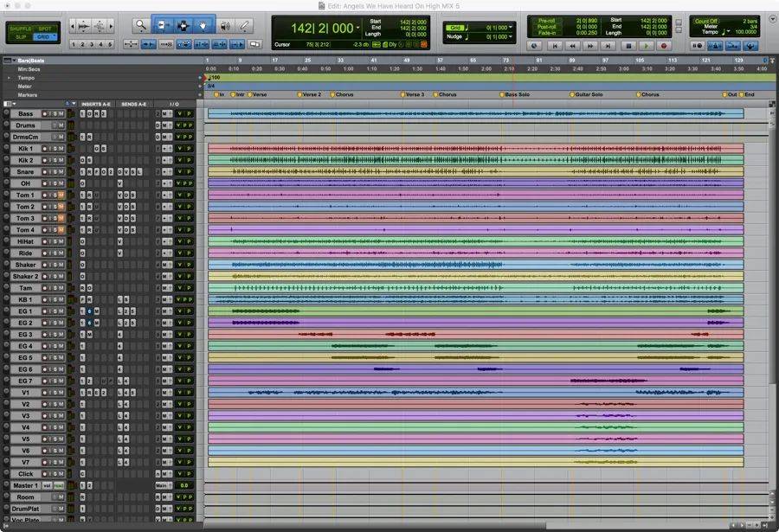Open the Grid value dropdown

point(511,28)
